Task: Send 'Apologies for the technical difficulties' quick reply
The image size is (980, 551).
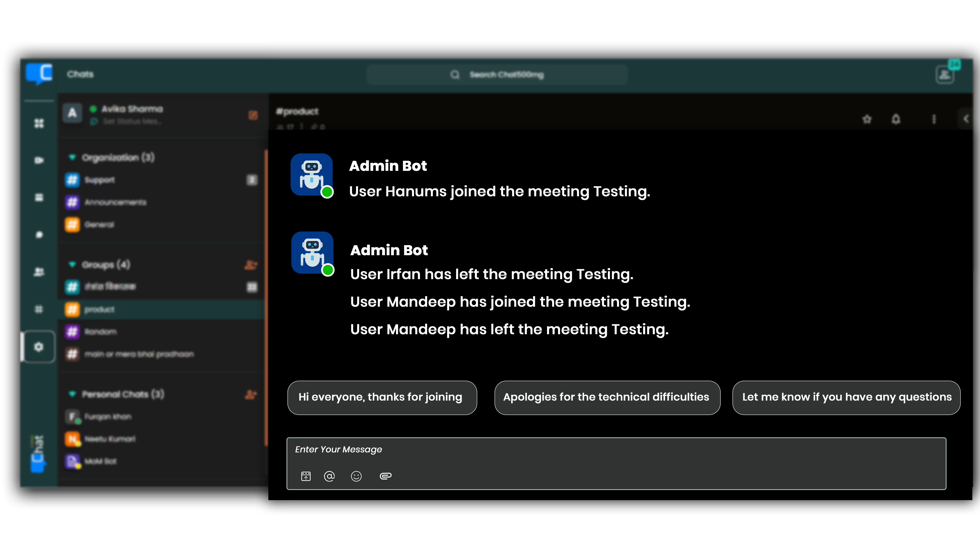Action: coord(607,397)
